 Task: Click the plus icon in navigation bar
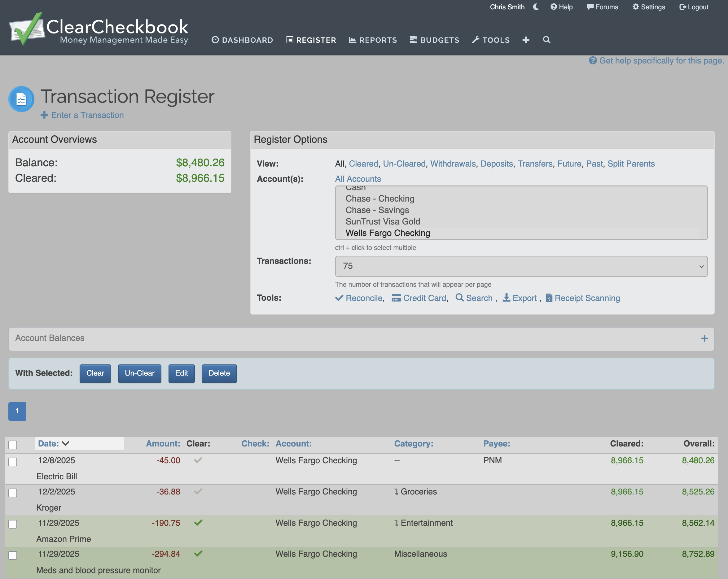click(526, 40)
